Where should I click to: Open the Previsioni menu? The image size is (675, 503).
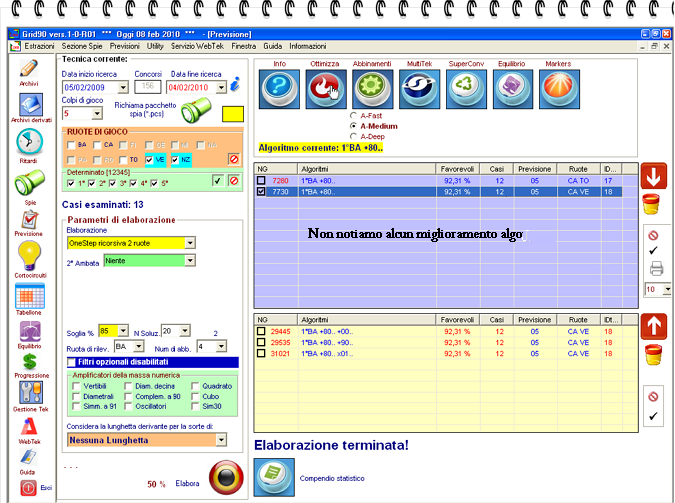125,46
